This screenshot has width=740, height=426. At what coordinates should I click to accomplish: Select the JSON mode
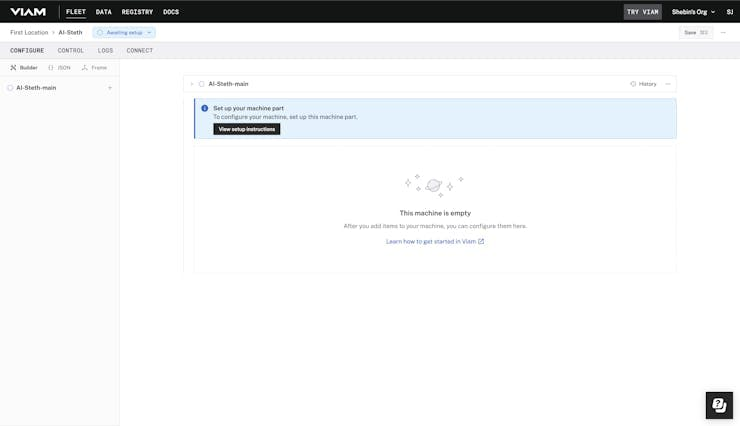tap(59, 68)
